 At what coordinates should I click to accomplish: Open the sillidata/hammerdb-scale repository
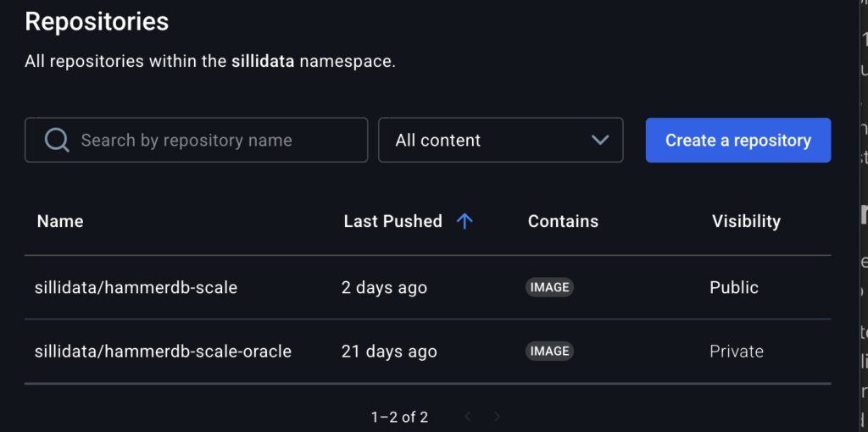(x=136, y=287)
